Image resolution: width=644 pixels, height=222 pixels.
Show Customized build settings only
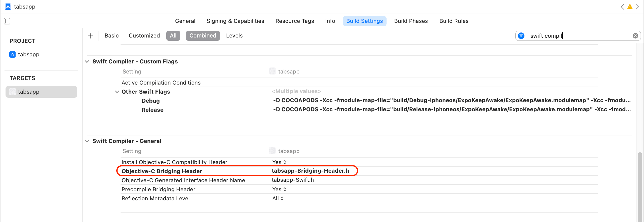click(x=144, y=36)
